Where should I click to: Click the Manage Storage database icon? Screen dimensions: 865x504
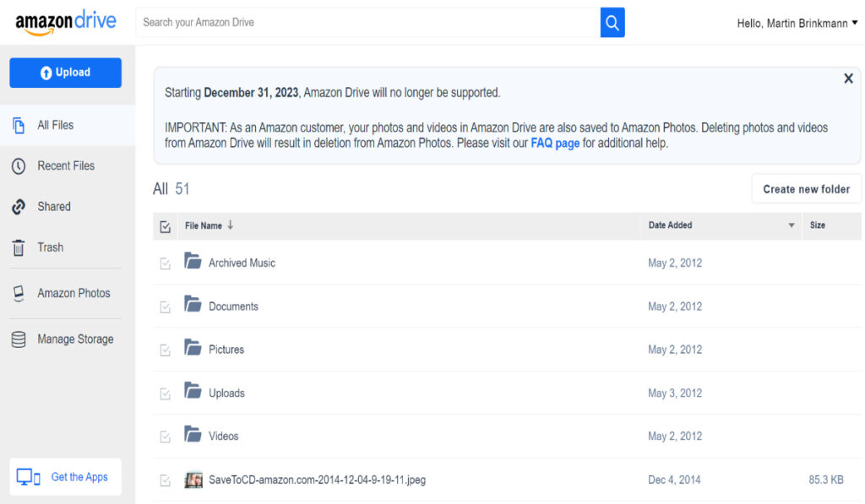tap(19, 339)
